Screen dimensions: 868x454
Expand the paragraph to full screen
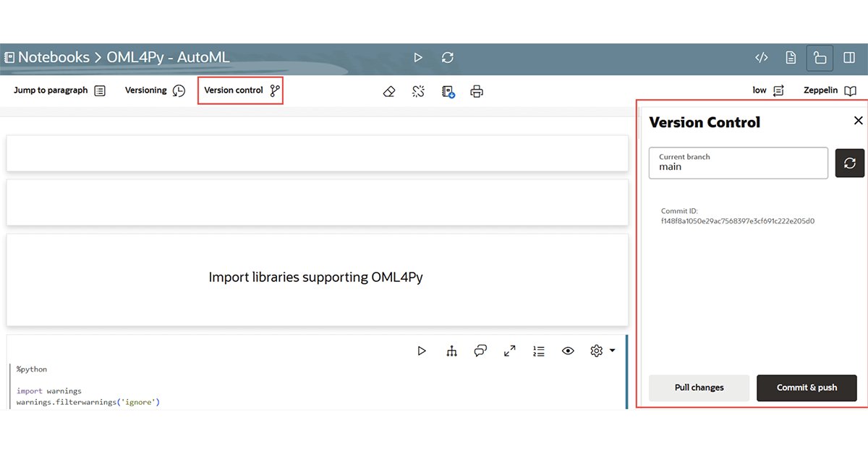point(509,351)
